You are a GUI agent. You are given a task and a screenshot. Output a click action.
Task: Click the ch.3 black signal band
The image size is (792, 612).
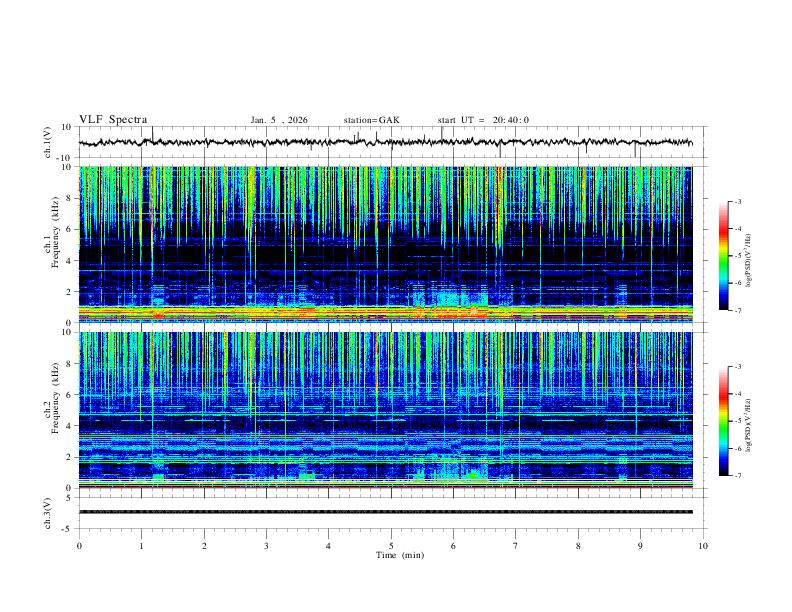(385, 512)
